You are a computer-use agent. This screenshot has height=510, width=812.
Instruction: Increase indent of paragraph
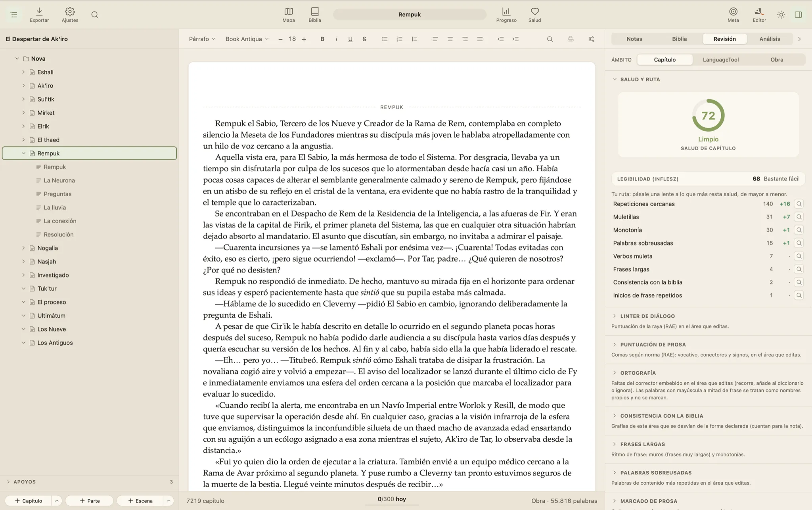coord(515,39)
